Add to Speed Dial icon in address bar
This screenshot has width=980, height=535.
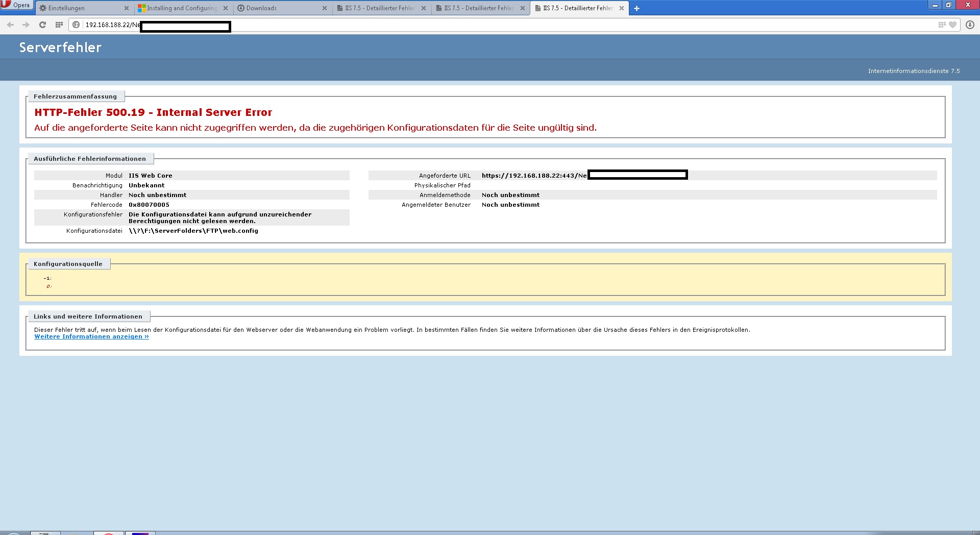942,25
